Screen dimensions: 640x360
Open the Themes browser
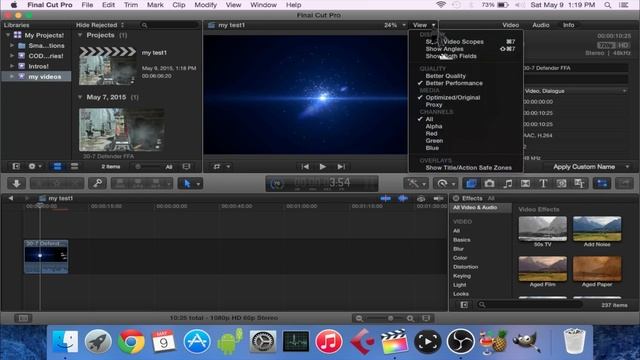click(x=579, y=184)
